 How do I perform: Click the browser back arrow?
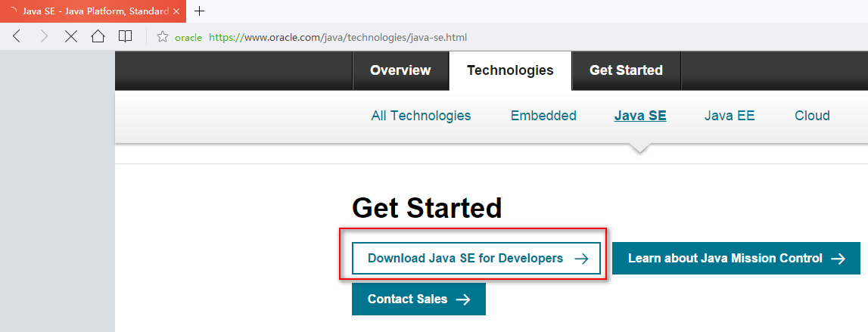pos(17,36)
